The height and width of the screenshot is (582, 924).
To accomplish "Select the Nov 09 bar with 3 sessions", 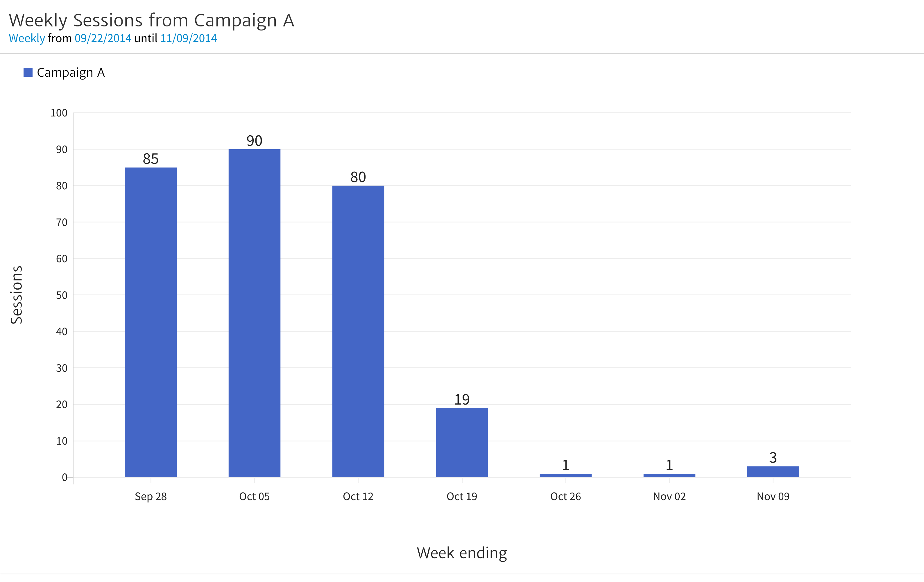I will [x=773, y=472].
